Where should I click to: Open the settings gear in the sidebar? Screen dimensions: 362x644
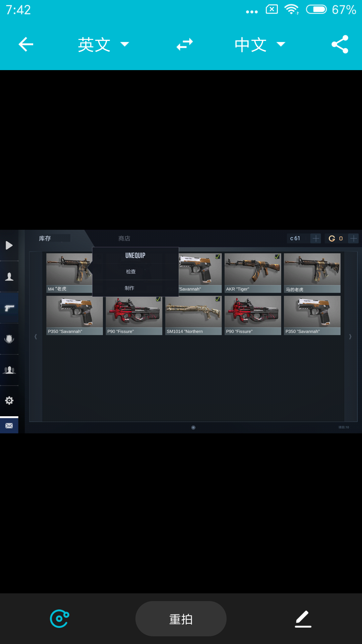coord(9,400)
